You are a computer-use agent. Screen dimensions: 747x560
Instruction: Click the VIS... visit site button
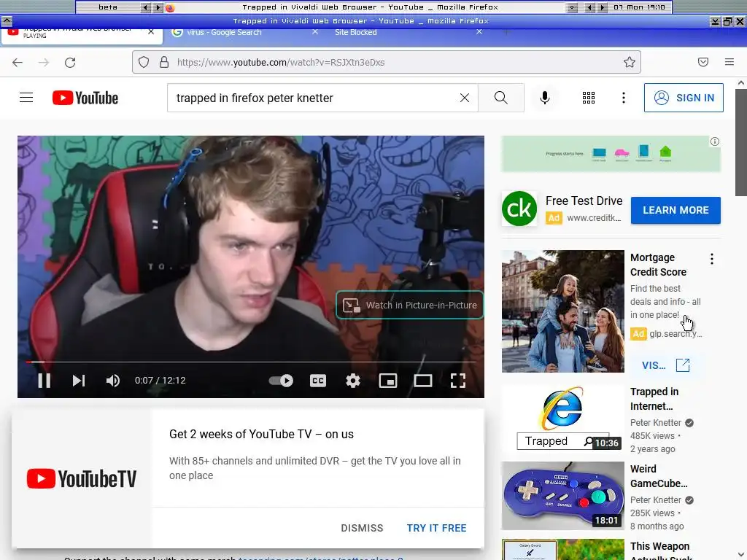click(x=665, y=365)
